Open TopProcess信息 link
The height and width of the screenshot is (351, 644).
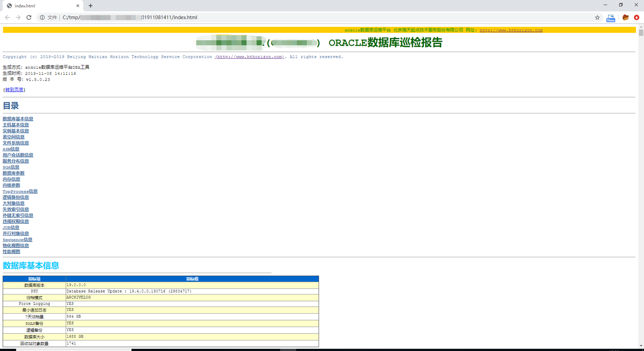[20, 191]
